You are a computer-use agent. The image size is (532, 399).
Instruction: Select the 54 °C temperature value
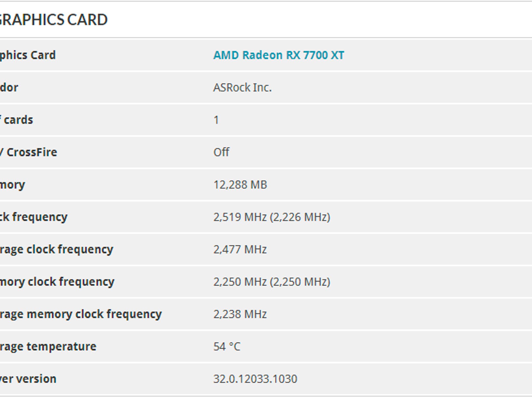(227, 346)
